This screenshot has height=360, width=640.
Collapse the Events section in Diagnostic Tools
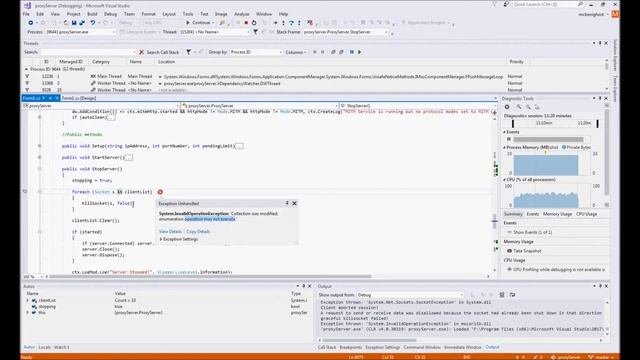click(504, 132)
